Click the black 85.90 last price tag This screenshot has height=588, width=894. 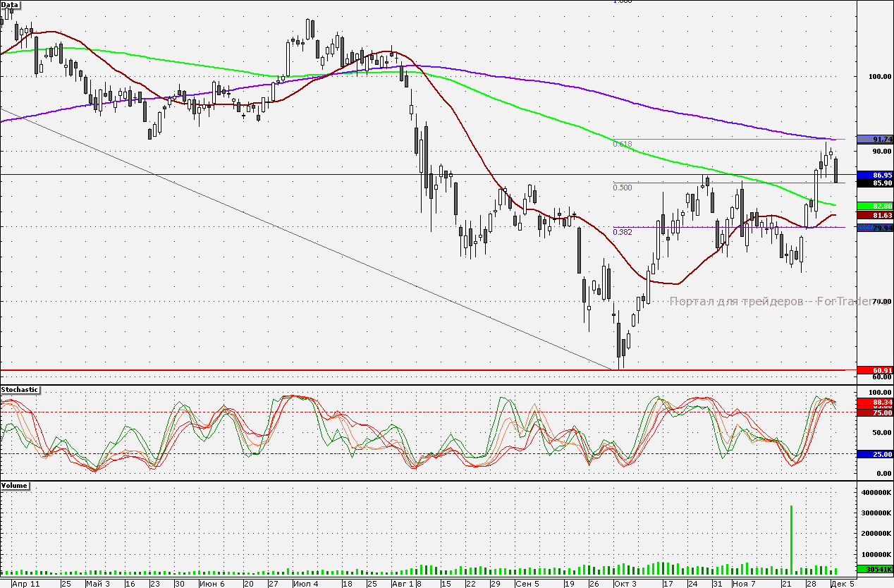pyautogui.click(x=874, y=183)
